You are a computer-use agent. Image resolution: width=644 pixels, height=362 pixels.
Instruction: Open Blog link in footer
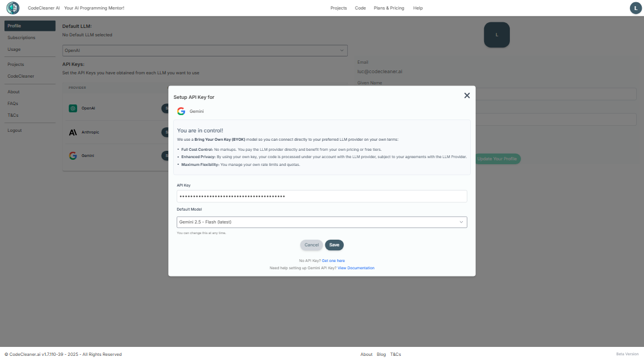(381, 355)
